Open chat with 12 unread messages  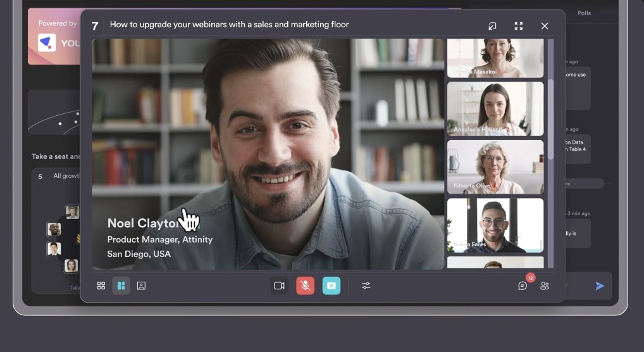click(x=523, y=285)
